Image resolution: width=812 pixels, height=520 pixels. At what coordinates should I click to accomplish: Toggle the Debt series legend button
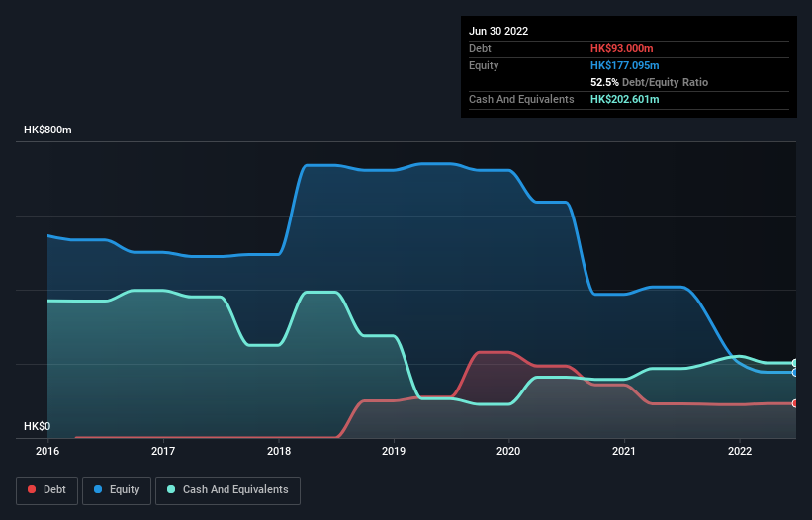click(x=47, y=490)
